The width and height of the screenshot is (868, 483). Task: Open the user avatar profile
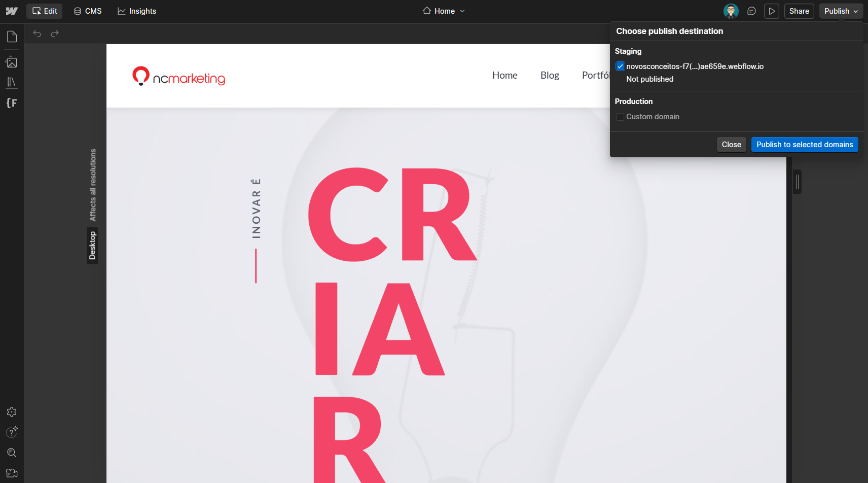click(x=731, y=11)
